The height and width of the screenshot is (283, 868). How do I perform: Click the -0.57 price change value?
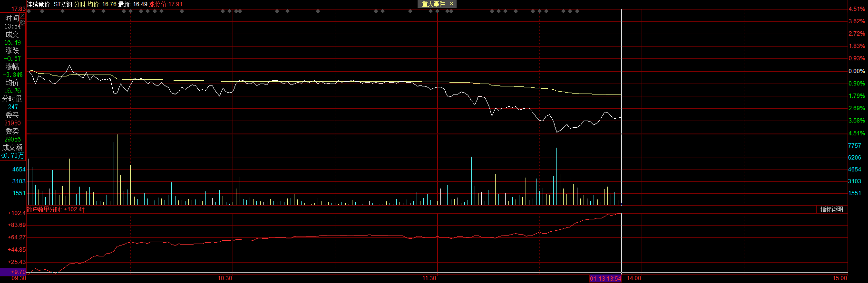12,59
